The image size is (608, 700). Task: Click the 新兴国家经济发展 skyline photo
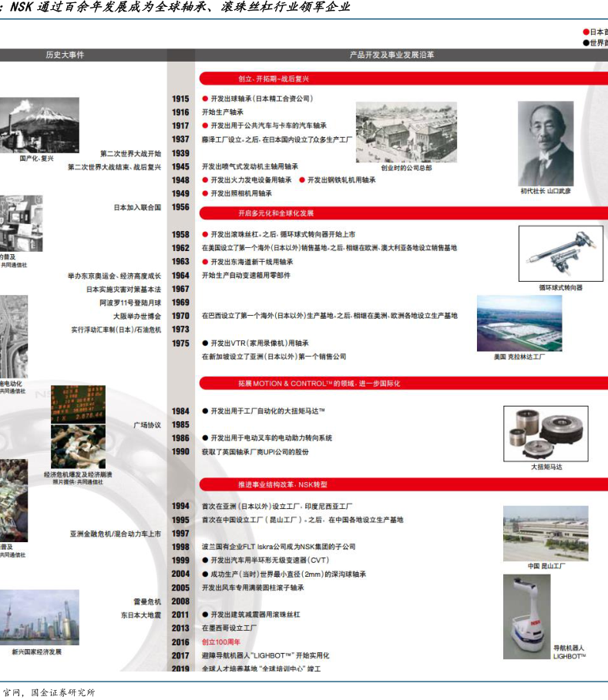coord(39,618)
